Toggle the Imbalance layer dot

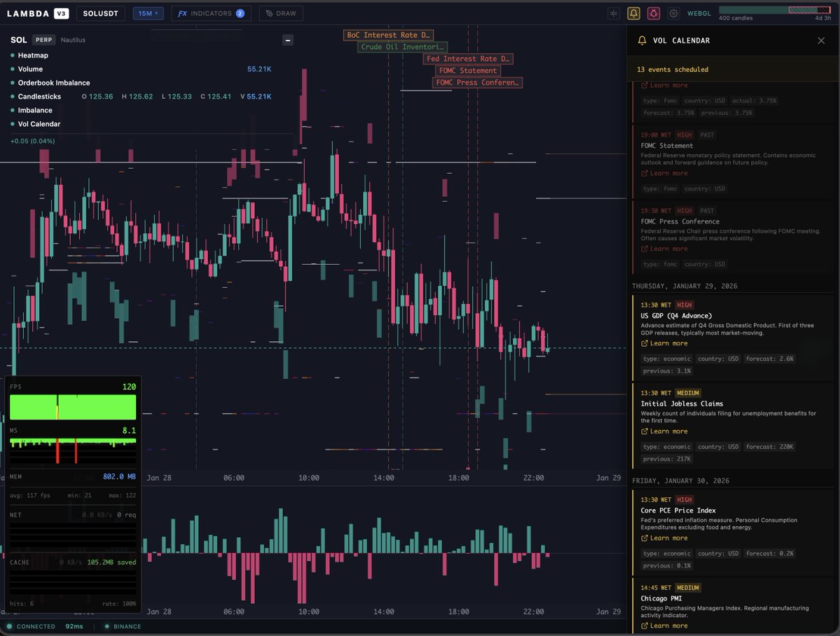(13, 110)
